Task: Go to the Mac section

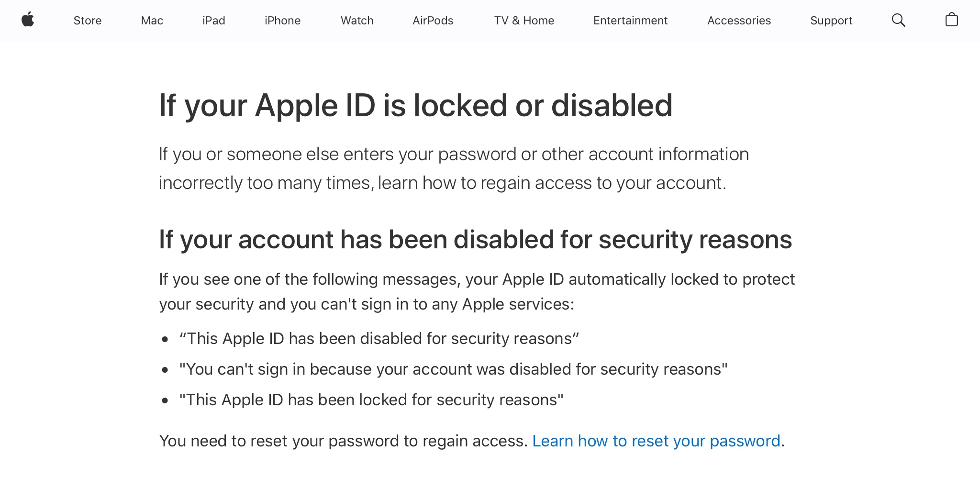Action: (x=152, y=21)
